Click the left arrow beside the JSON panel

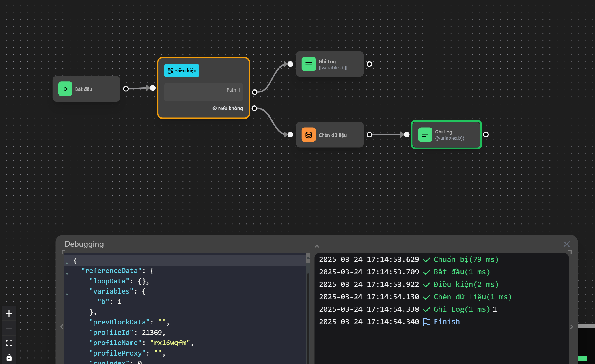tap(62, 327)
